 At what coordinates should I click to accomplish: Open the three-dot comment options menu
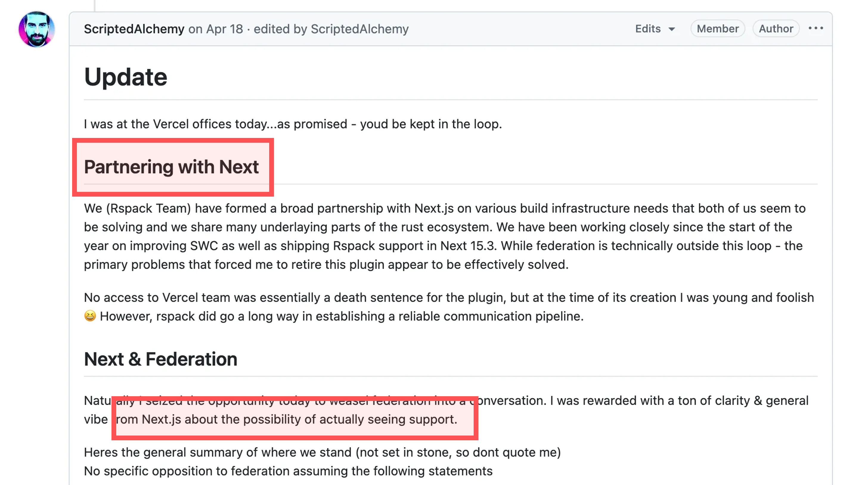click(816, 28)
